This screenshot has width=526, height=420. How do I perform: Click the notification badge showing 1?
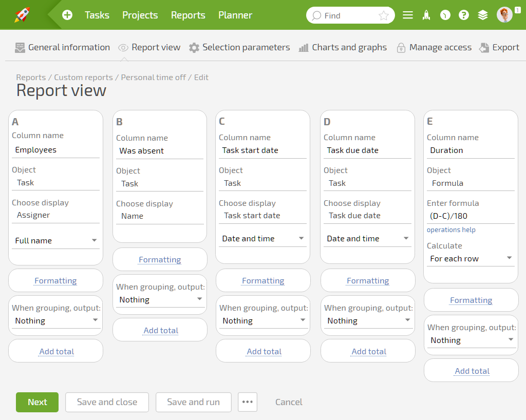click(x=518, y=10)
